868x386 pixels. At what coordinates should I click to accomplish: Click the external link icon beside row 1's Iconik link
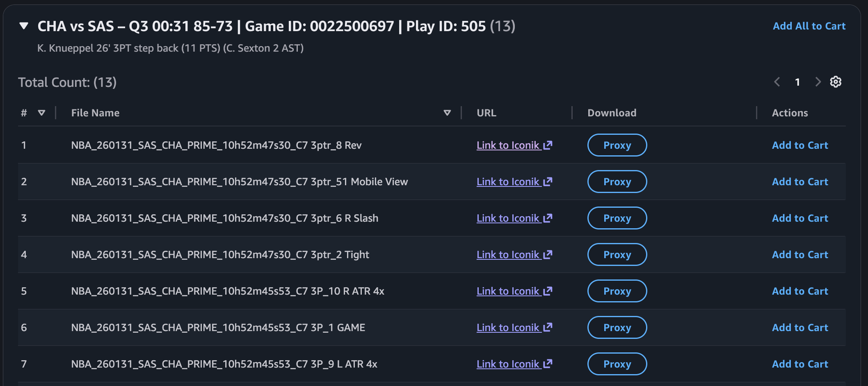point(548,145)
